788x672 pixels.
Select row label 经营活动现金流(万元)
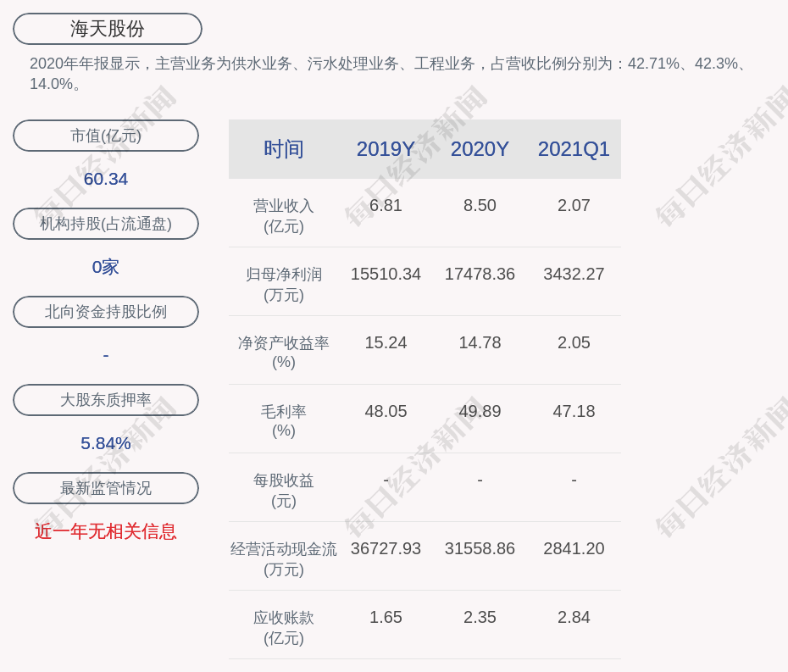point(284,559)
